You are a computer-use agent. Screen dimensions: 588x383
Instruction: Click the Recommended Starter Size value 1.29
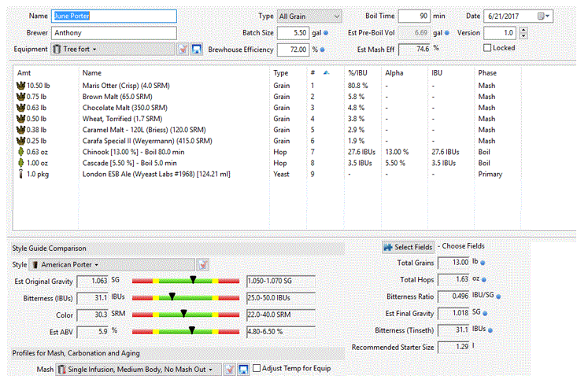[453, 347]
